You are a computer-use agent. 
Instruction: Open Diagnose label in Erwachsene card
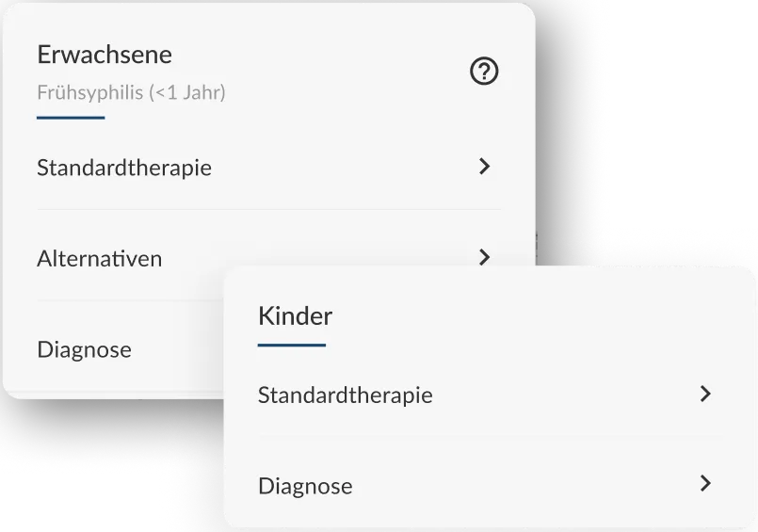coord(84,350)
